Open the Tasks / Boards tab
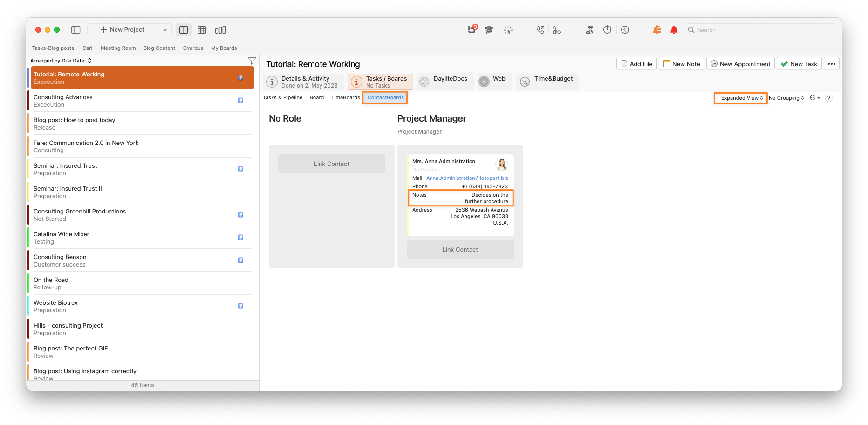This screenshot has width=868, height=425. 380,82
